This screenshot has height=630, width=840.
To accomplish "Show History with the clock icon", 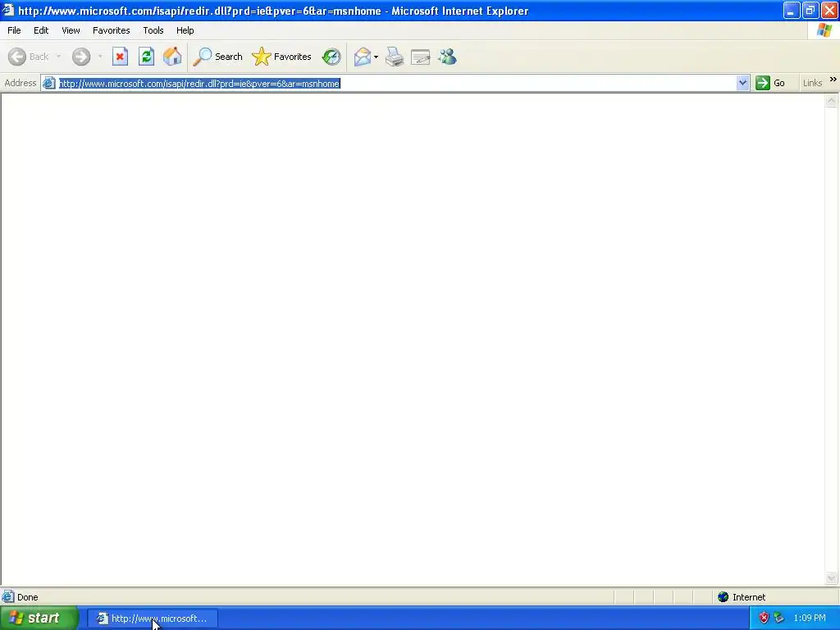I will (331, 57).
